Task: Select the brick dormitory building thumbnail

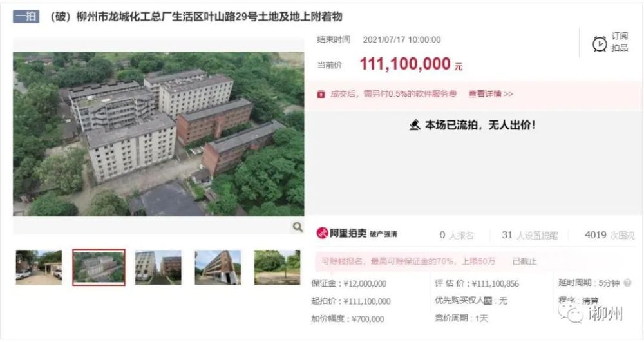Action: click(218, 267)
